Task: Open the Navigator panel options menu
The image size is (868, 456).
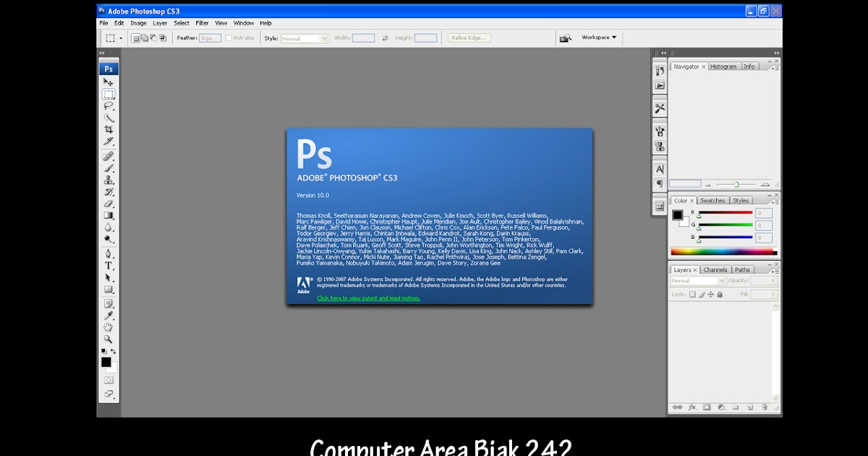Action: point(775,68)
